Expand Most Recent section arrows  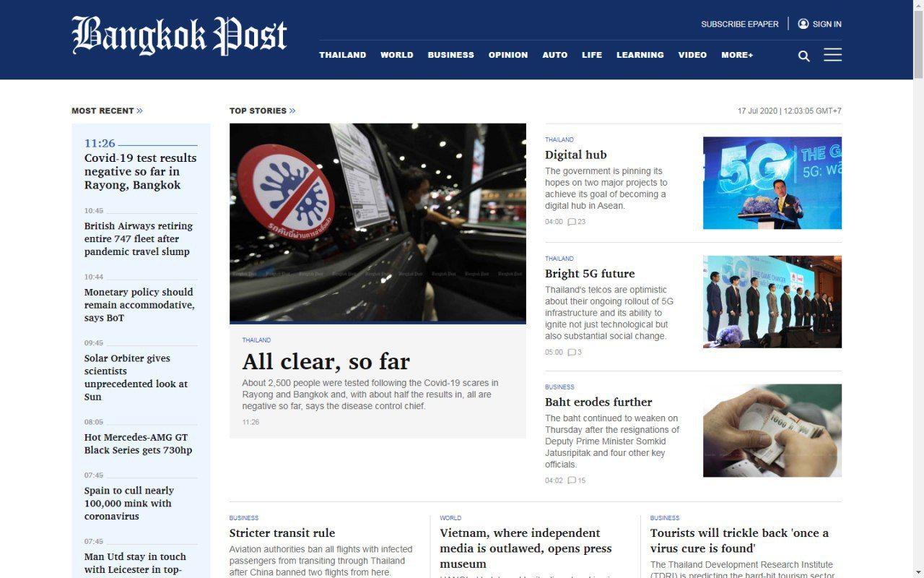[139, 111]
